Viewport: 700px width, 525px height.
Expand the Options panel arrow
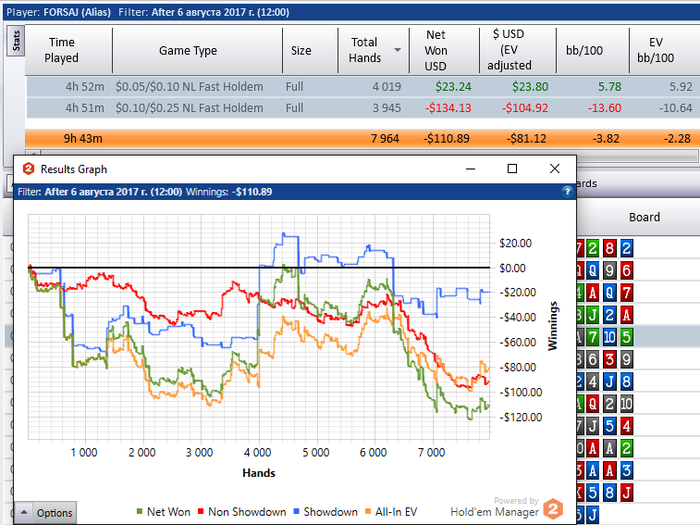pyautogui.click(x=24, y=512)
